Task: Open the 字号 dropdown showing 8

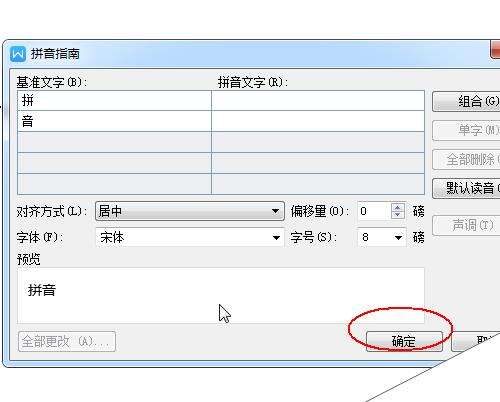Action: click(382, 237)
